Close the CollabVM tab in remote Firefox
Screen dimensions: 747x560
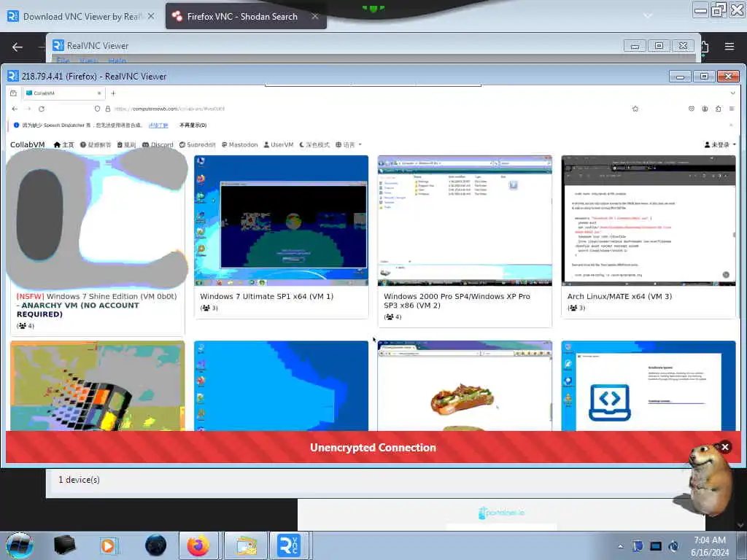coord(99,93)
